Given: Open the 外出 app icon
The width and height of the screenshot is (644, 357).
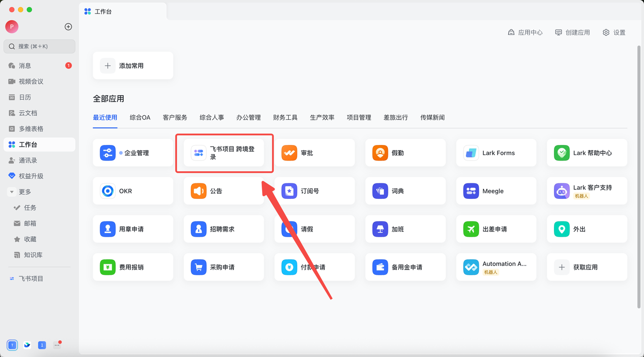Looking at the screenshot, I should [562, 229].
